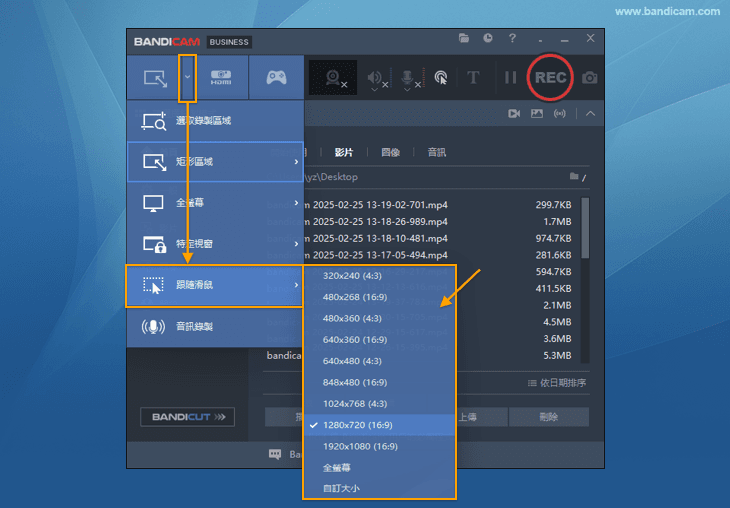Click the 上傳 upload button
730x508 pixels.
(x=481, y=417)
